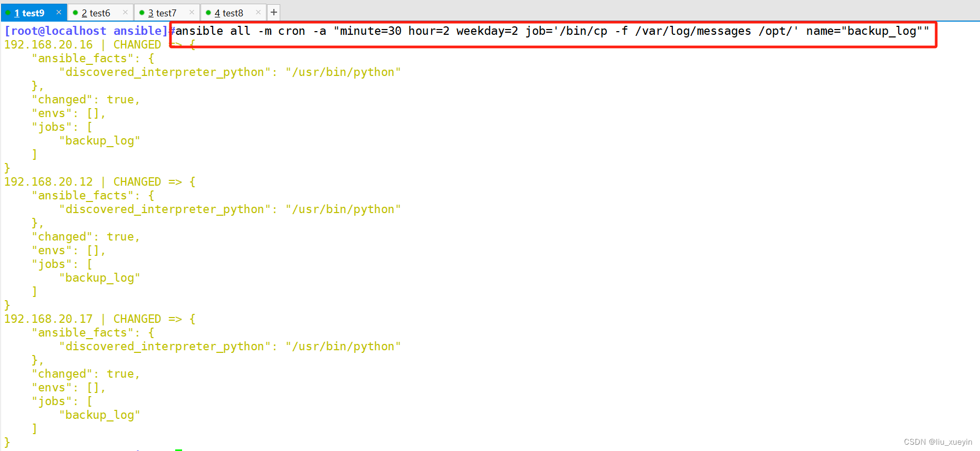Click "envs": [] under 192.168.20.16
This screenshot has height=451, width=980.
[69, 113]
